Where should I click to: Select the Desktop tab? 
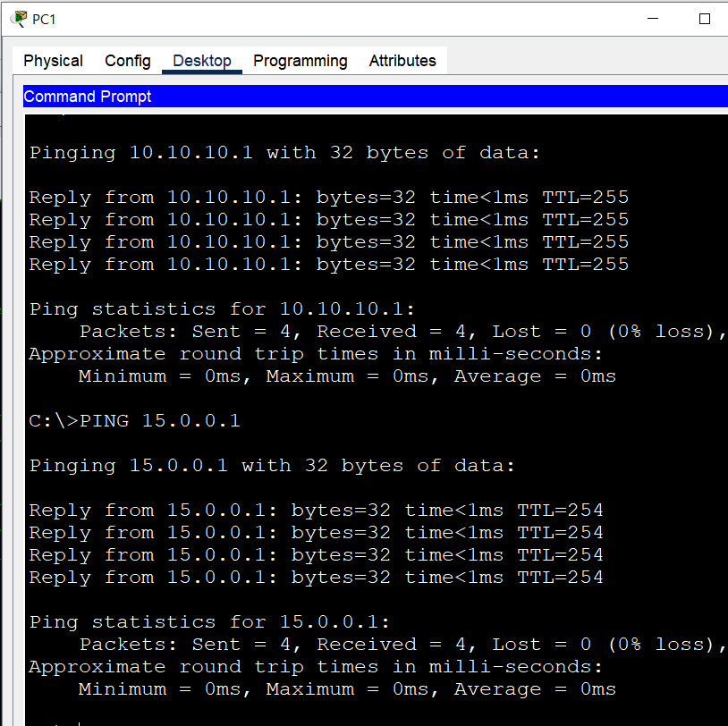click(x=202, y=61)
